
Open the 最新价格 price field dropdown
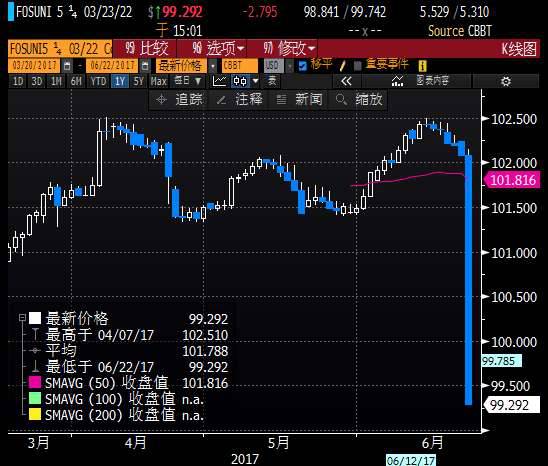coord(212,66)
